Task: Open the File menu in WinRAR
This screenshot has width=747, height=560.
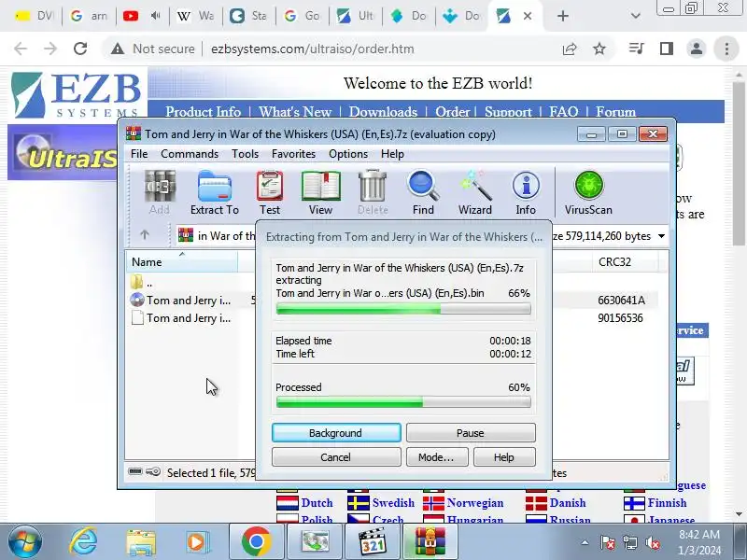Action: coord(139,154)
